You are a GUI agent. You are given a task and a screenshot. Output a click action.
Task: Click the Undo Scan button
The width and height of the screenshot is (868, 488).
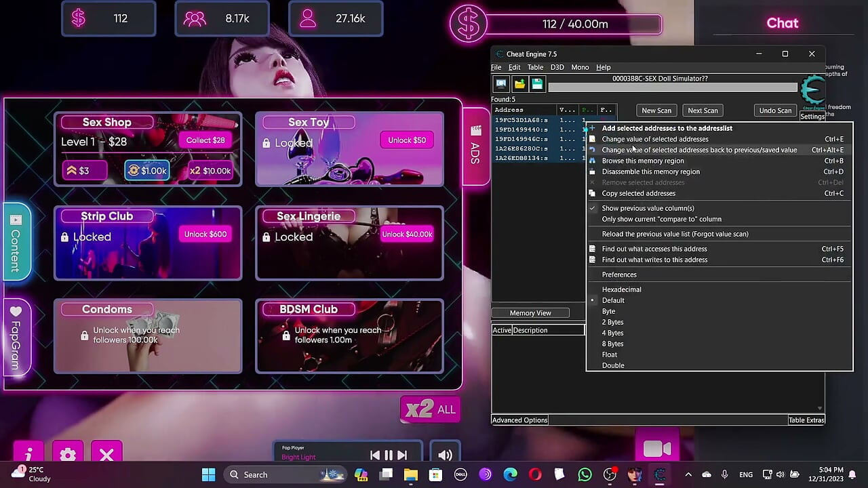click(x=775, y=110)
